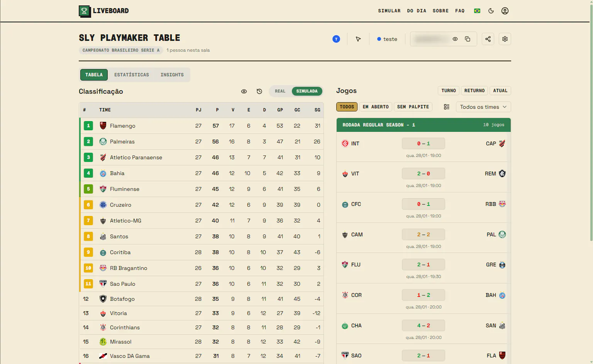This screenshot has height=364, width=593.
Task: Sort standings by the P points column
Action: point(217,110)
